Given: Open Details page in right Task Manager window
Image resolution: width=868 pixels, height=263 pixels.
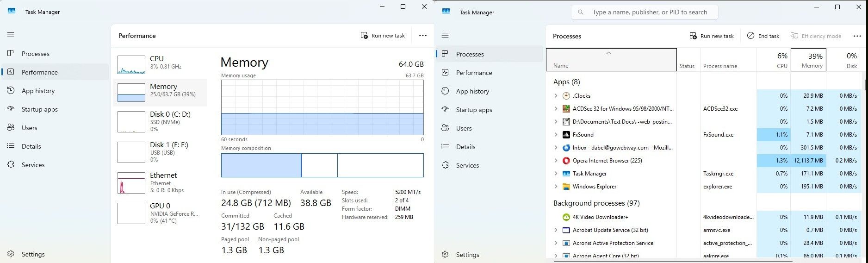Looking at the screenshot, I should [490, 147].
